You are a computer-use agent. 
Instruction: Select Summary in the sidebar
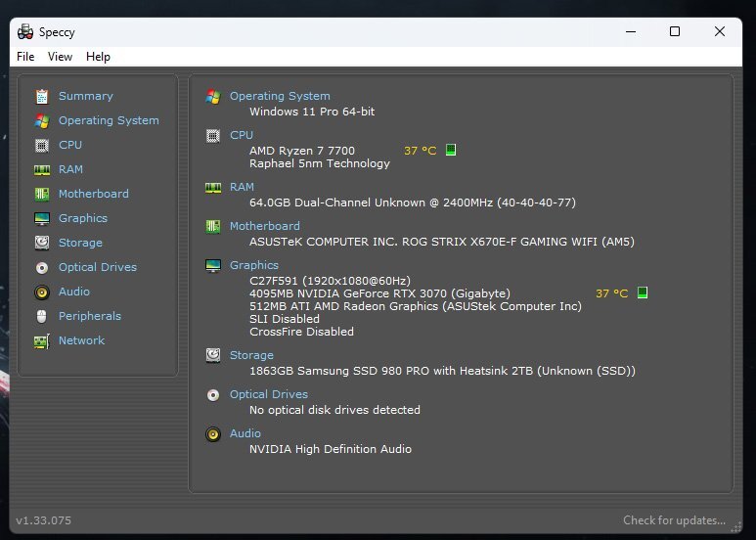pos(86,96)
